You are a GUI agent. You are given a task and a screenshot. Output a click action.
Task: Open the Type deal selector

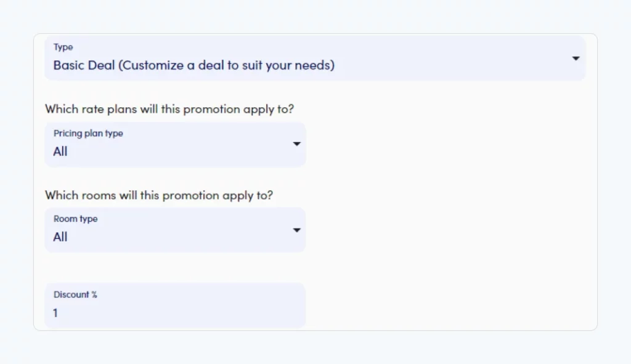pyautogui.click(x=315, y=59)
